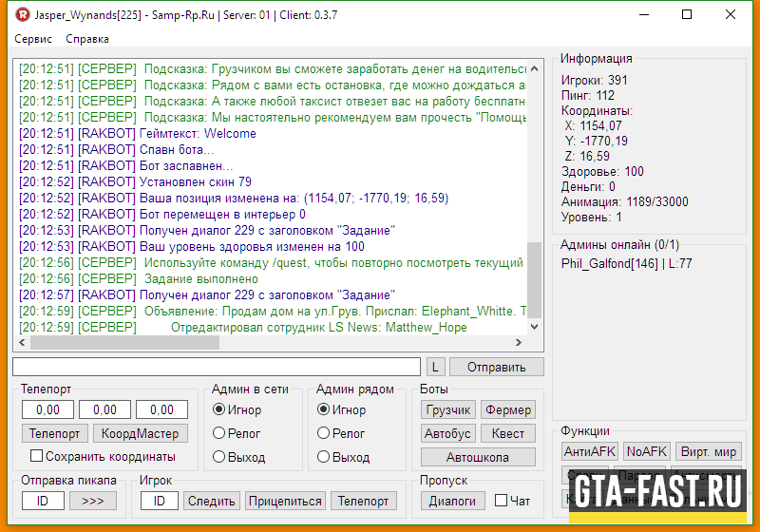The width and height of the screenshot is (760, 532).
Task: Click the log line "Объявление: Продам дом на ул.Грув"
Action: pyautogui.click(x=273, y=311)
